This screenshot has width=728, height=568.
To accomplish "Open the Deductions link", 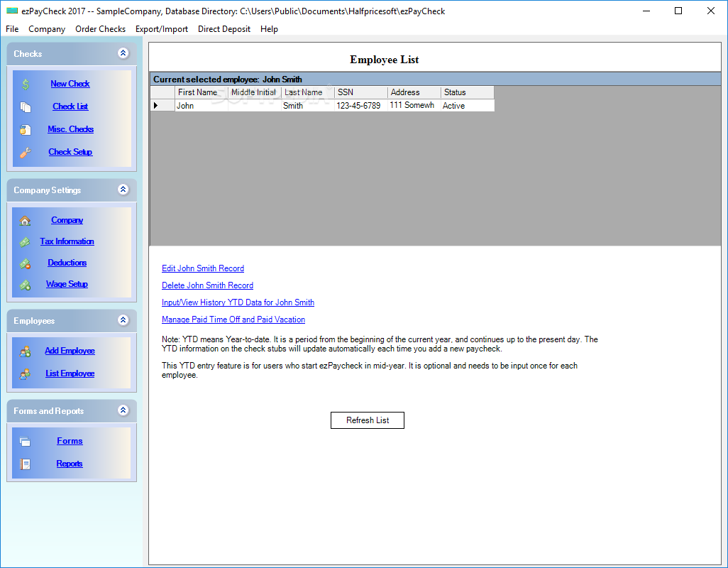I will (x=67, y=263).
